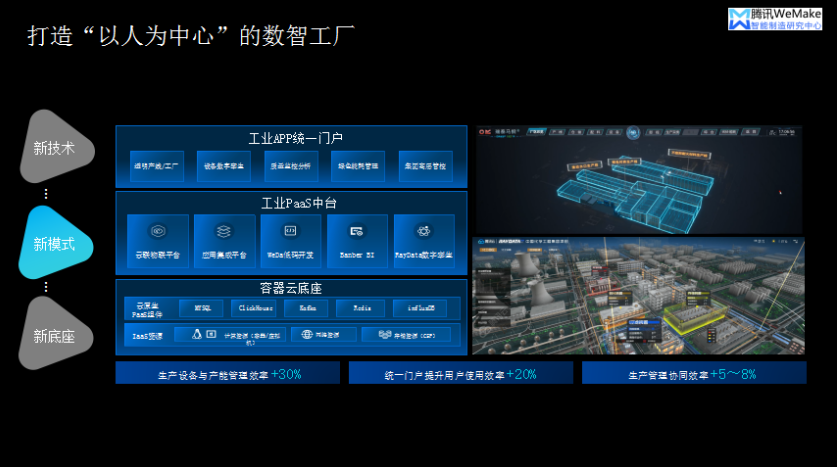
Task: Click the Linux penguin icon in IaaS row
Action: coord(196,334)
